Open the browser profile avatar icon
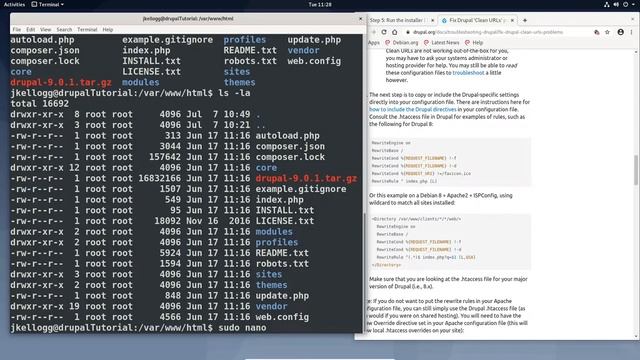 pyautogui.click(x=620, y=32)
